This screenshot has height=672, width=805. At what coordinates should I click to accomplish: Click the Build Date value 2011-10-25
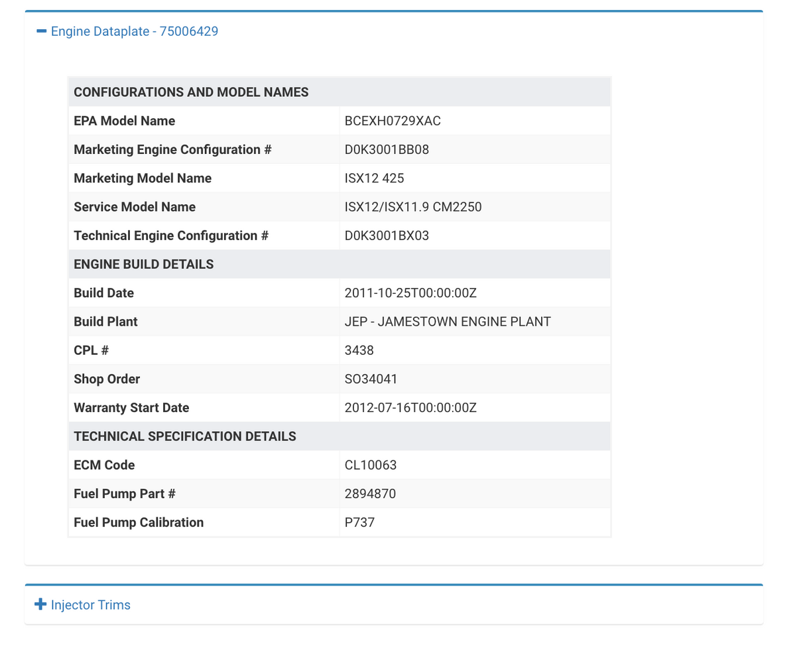410,293
